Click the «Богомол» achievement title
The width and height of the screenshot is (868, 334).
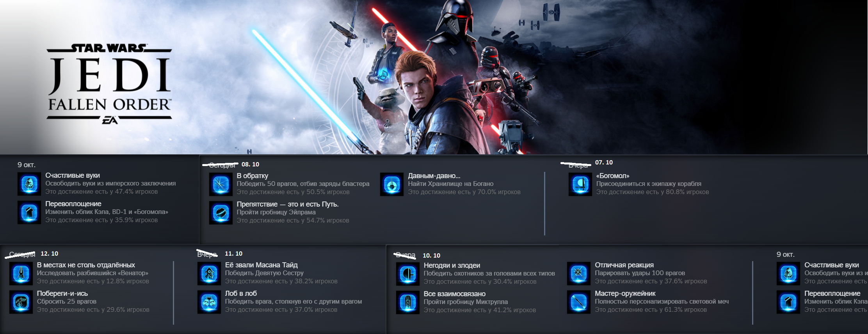(613, 176)
